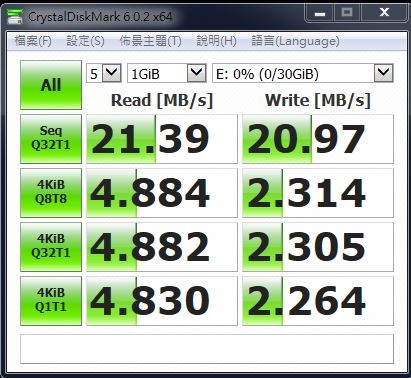Click the 4KiB Q8T8 write result 2.314
The width and height of the screenshot is (411, 378).
click(318, 193)
